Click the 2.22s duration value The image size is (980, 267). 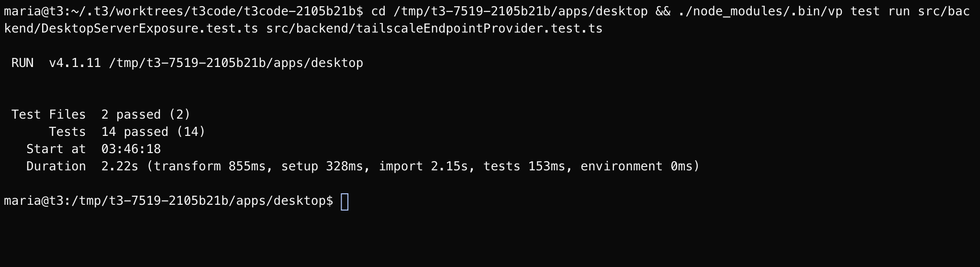pos(120,167)
